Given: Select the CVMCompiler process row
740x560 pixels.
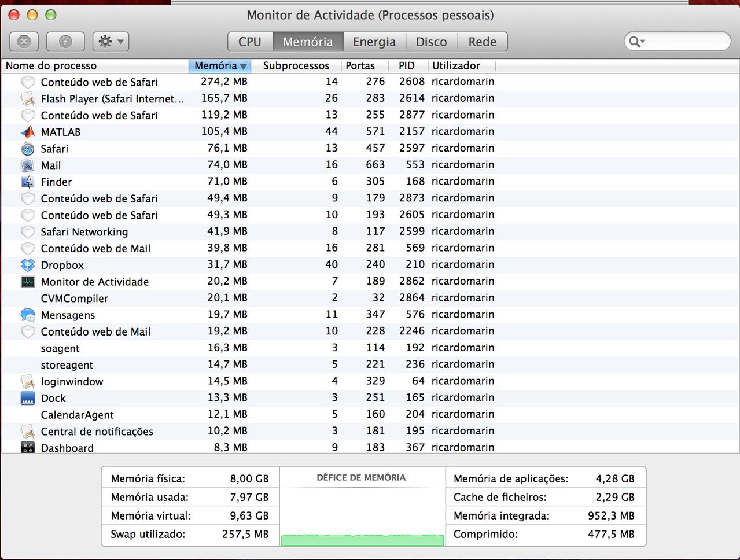Looking at the screenshot, I should click(370, 299).
